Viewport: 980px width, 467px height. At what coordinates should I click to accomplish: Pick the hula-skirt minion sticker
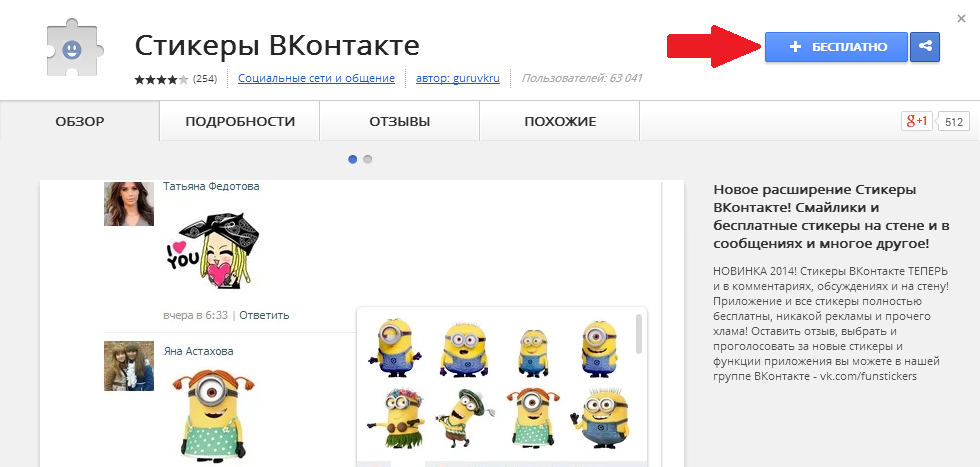[394, 419]
